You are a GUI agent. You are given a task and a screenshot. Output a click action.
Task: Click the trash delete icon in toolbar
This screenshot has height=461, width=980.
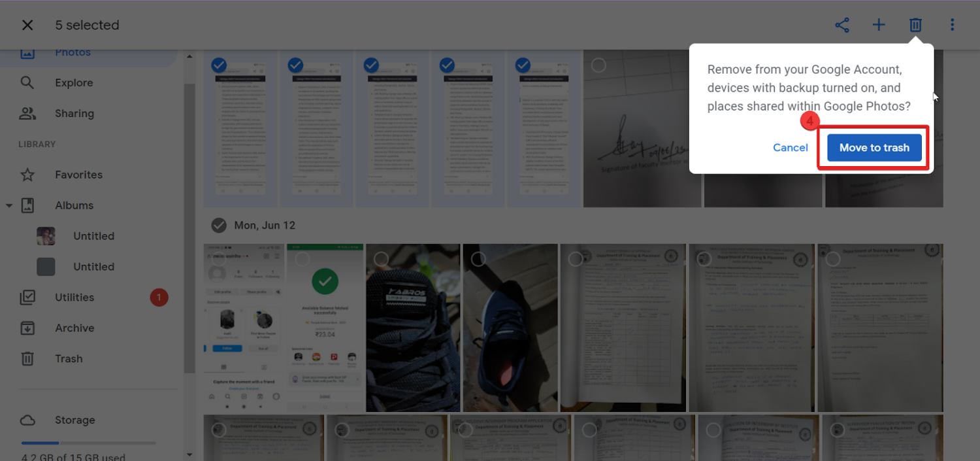[915, 25]
